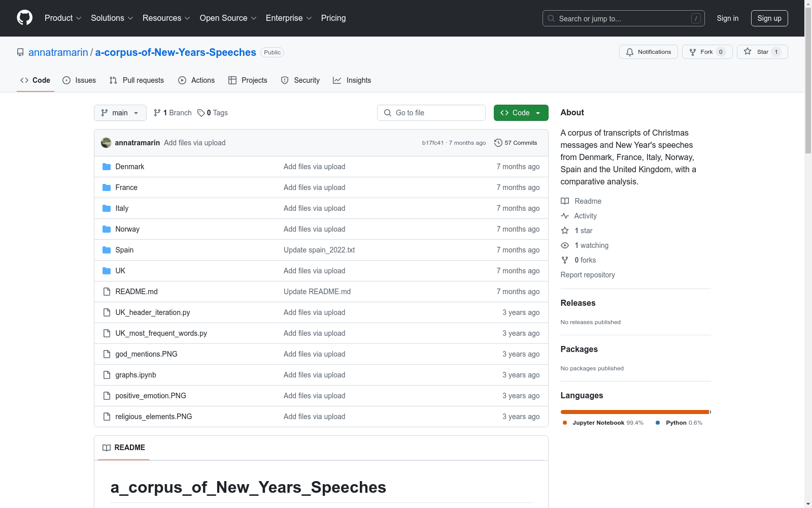
Task: Click the branch icon beside 1 Branch
Action: 157,113
